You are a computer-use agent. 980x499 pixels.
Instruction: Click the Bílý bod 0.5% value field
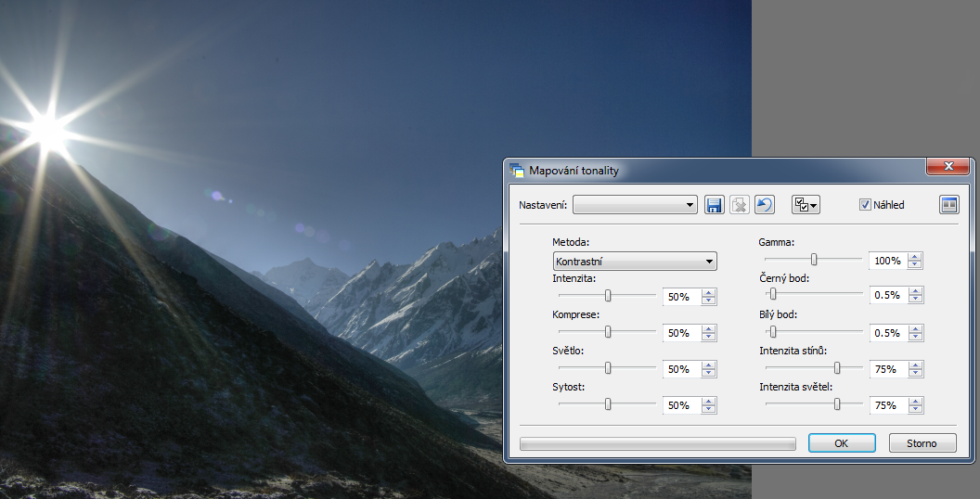(x=888, y=334)
